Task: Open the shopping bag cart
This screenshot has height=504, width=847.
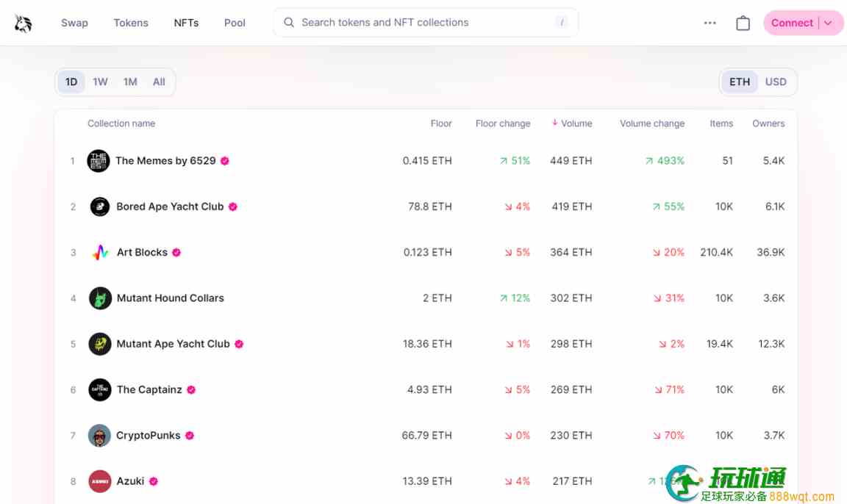Action: coord(743,24)
